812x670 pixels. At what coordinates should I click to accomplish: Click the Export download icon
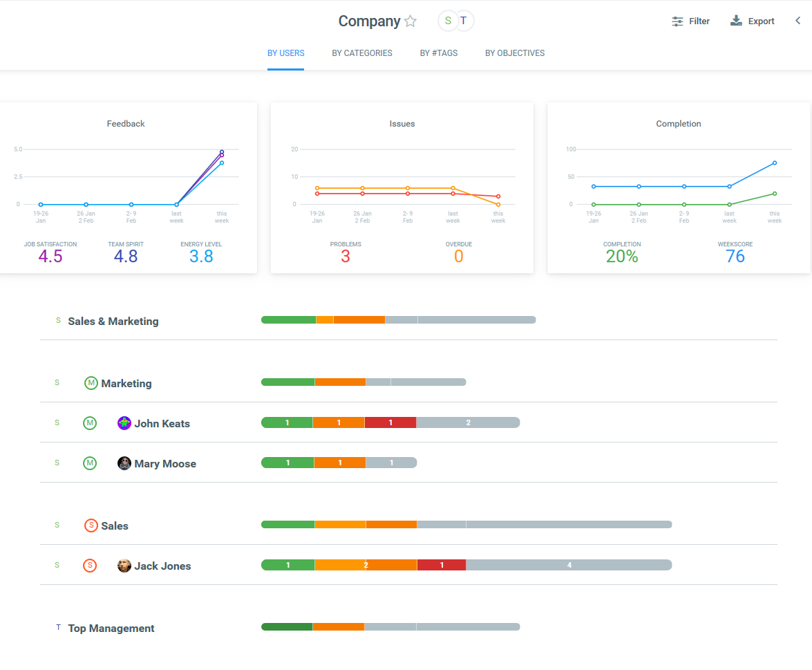[736, 21]
